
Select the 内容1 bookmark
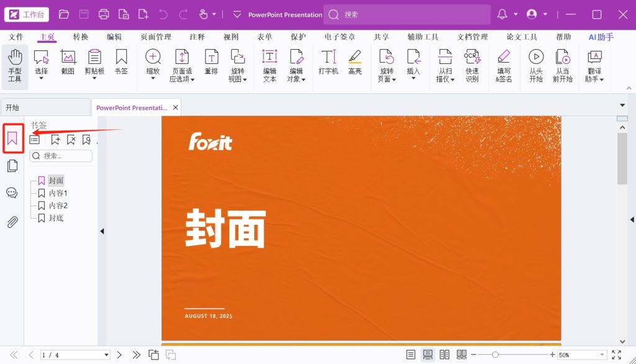point(58,193)
